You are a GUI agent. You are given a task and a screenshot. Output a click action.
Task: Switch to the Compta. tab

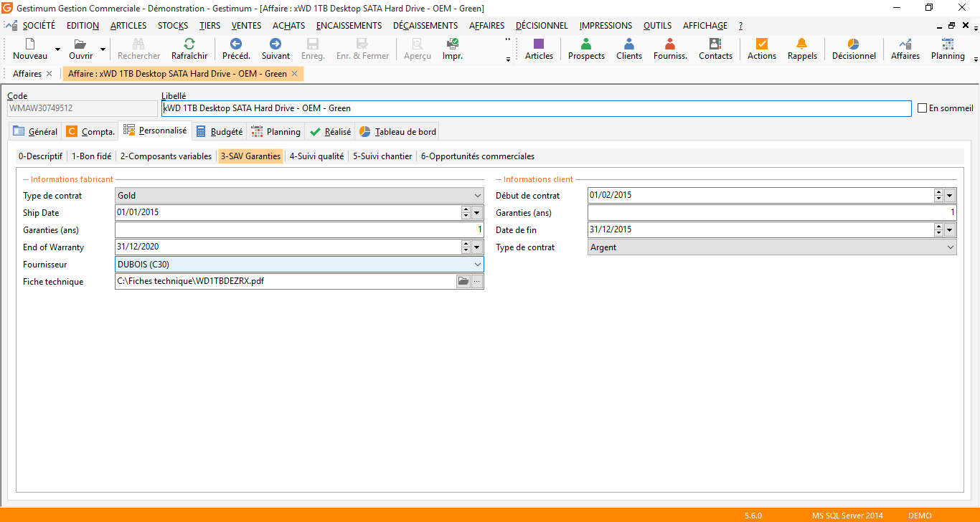[x=90, y=131]
